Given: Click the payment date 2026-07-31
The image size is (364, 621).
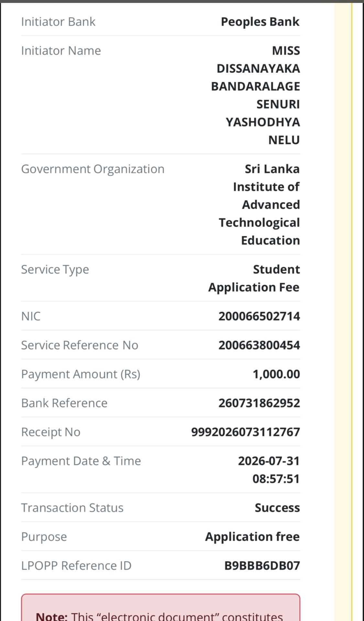Looking at the screenshot, I should pos(269,461).
